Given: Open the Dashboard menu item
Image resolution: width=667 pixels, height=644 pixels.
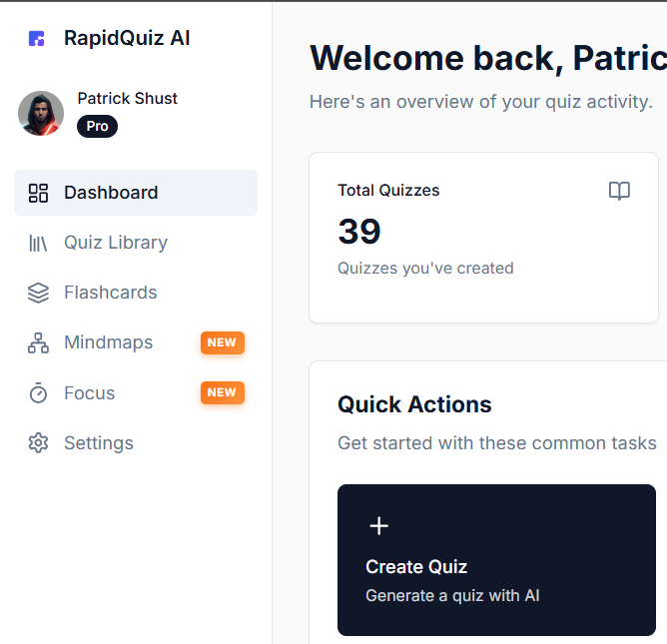Looking at the screenshot, I should click(111, 193).
